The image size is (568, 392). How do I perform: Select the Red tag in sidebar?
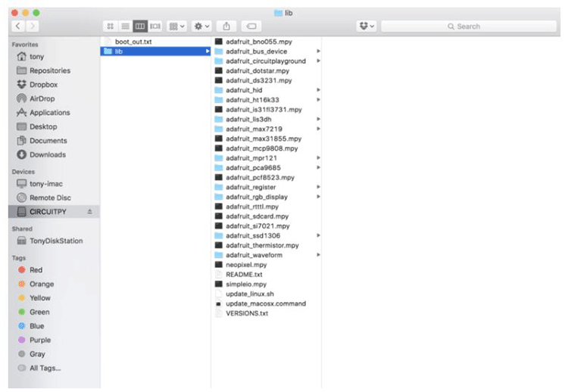coord(36,270)
